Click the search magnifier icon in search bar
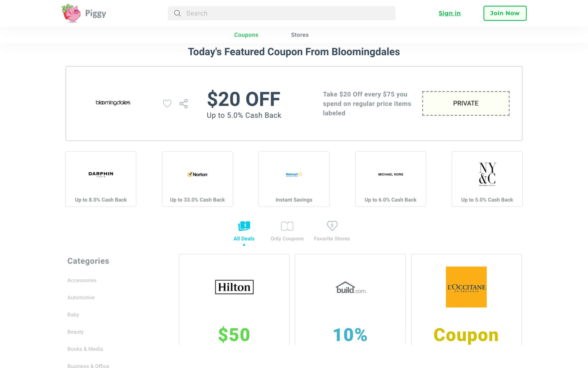Screen dimensions: 588x368 [x=177, y=13]
